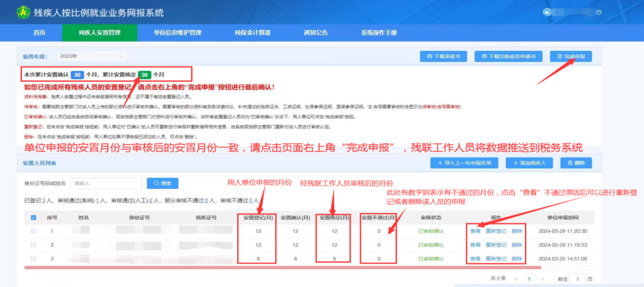
Task: Click the horizontal scrollbar below the table
Action: point(283,268)
